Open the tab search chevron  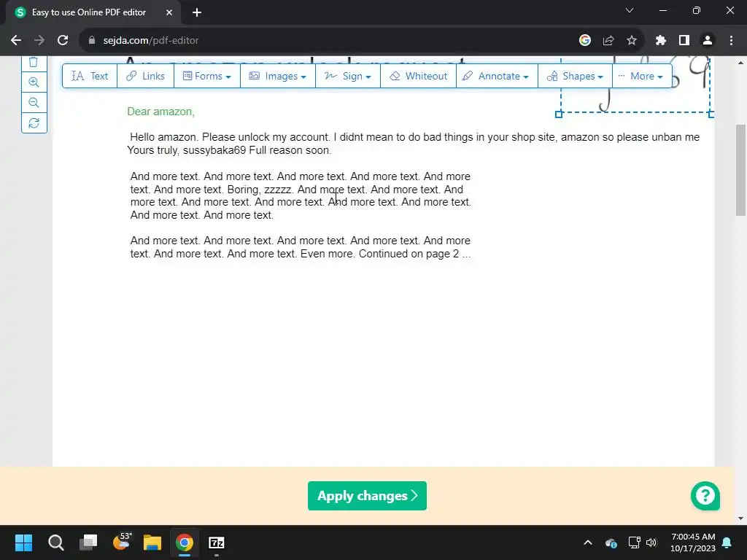click(x=630, y=10)
